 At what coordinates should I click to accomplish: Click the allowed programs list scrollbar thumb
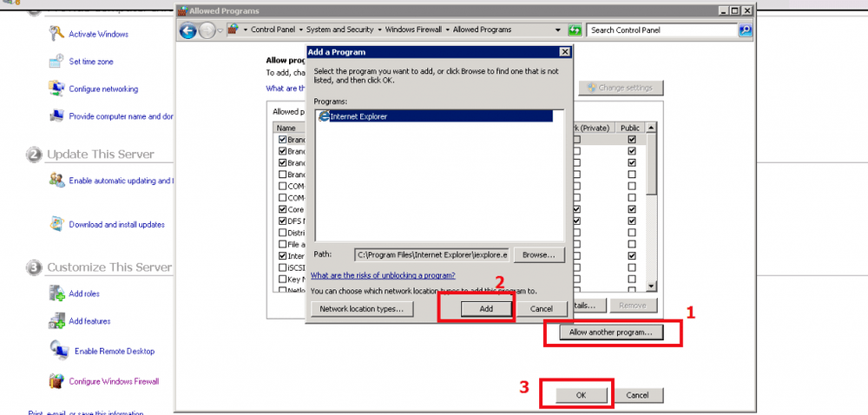(652, 164)
